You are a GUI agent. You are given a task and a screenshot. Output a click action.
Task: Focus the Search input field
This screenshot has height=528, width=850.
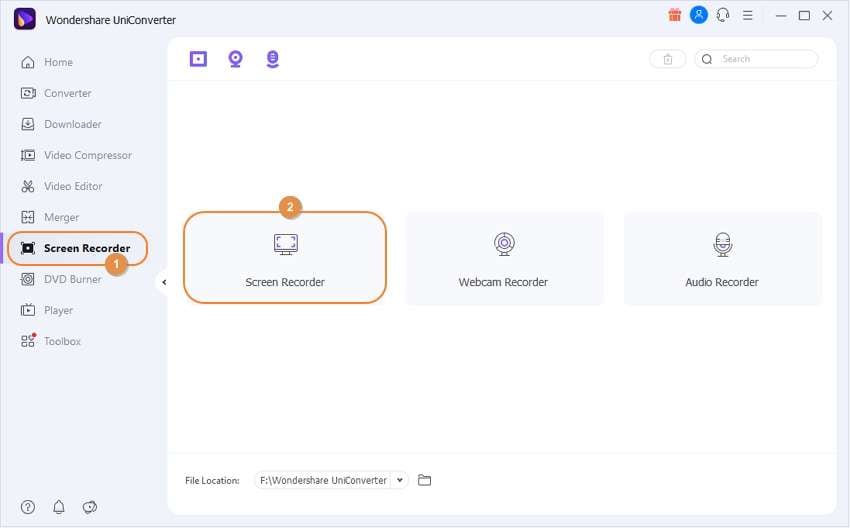(x=756, y=59)
